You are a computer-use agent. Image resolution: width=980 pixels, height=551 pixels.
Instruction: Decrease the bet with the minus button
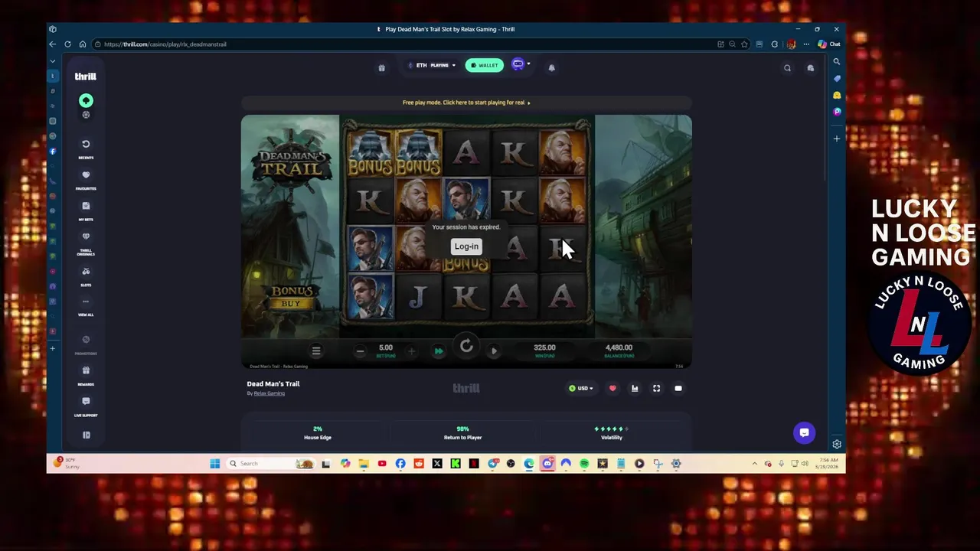coord(360,351)
